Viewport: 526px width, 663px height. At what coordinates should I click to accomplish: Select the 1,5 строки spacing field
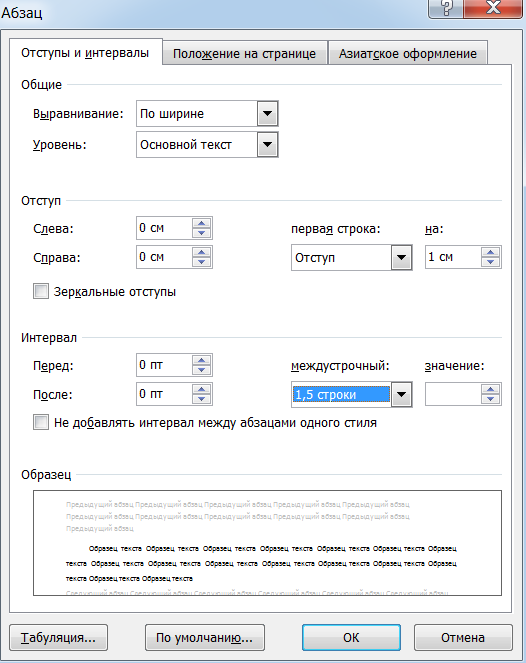coord(351,395)
